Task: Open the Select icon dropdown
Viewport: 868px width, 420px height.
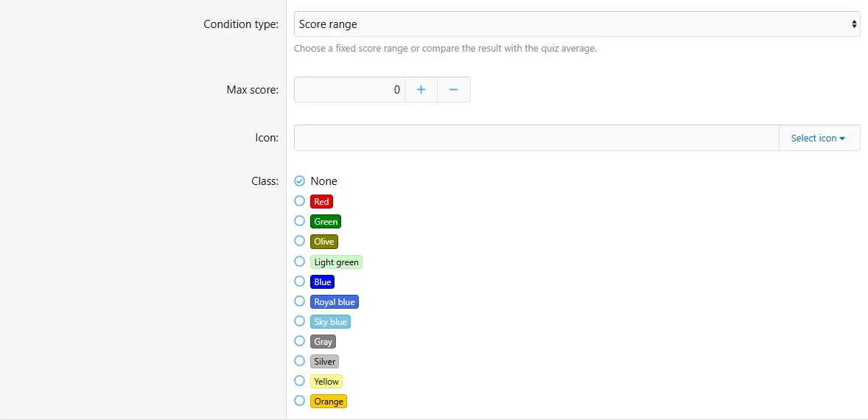Action: (x=819, y=138)
